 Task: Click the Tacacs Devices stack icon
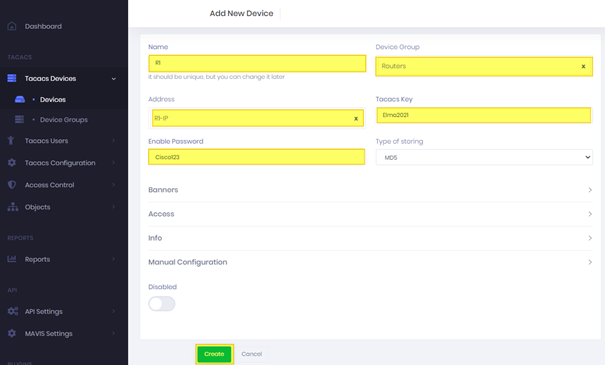pos(12,78)
